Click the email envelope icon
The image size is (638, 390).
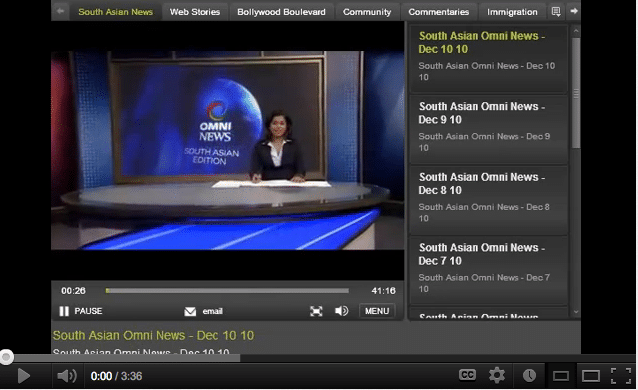tap(190, 311)
